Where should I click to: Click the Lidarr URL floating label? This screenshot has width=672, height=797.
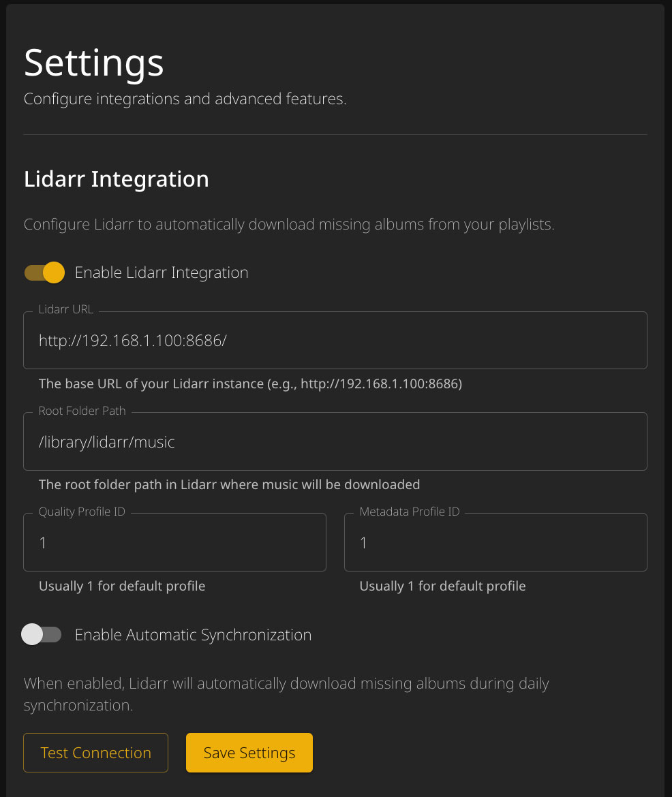point(65,309)
